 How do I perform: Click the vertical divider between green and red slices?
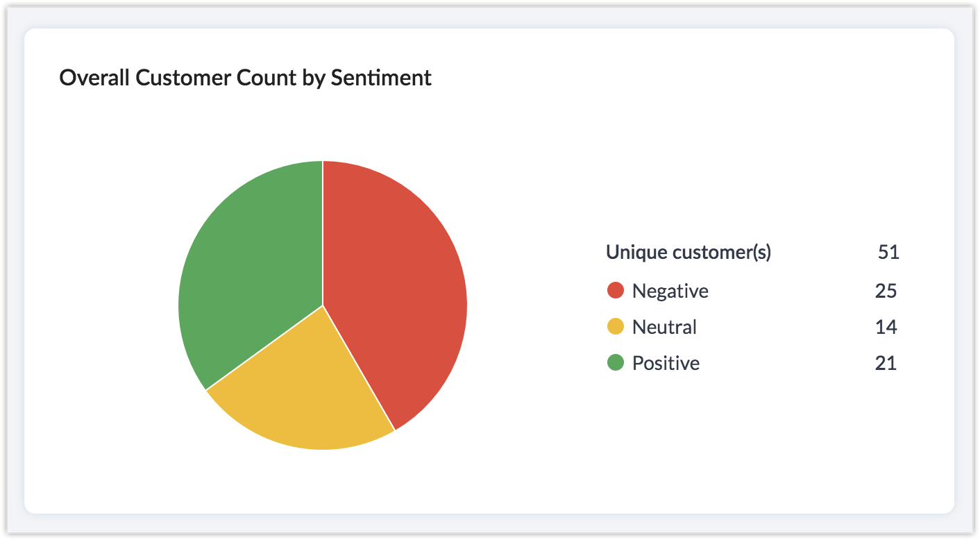click(323, 233)
